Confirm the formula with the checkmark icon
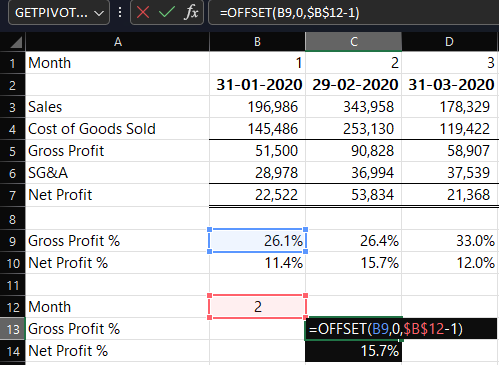 pos(167,13)
